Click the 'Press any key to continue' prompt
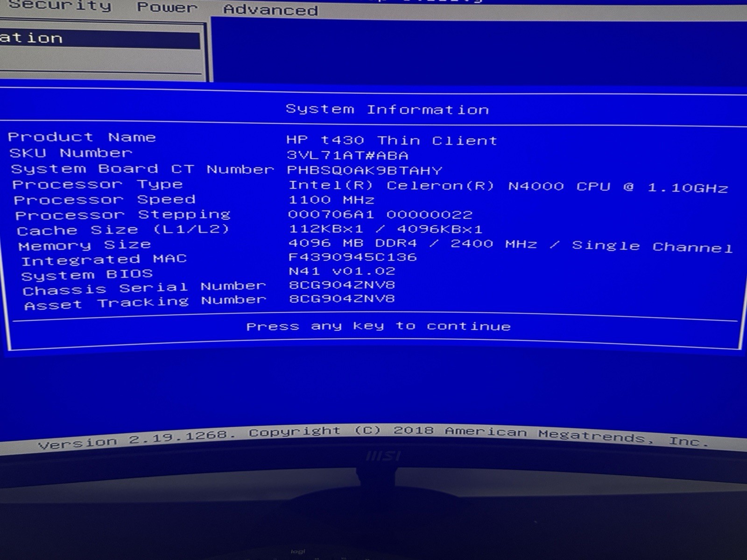 pyautogui.click(x=378, y=326)
